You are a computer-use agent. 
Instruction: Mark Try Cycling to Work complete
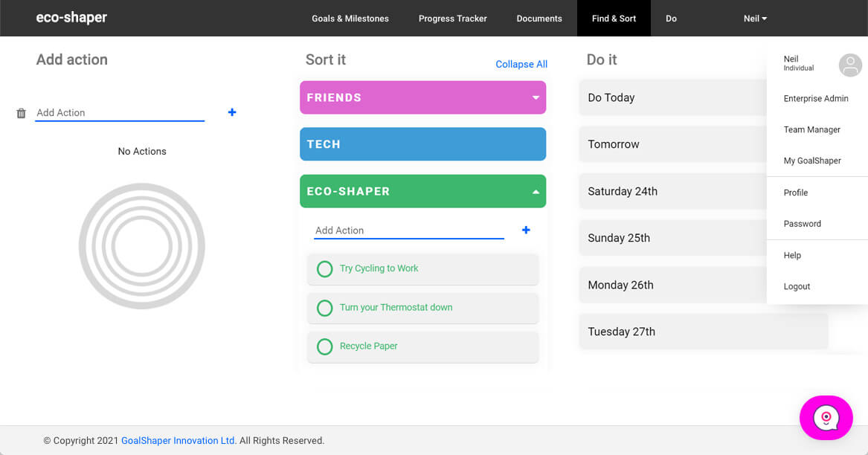[325, 269]
